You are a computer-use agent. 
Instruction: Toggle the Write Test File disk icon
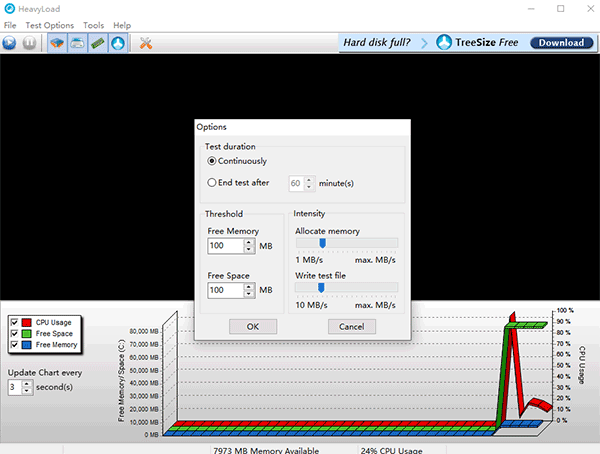77,42
